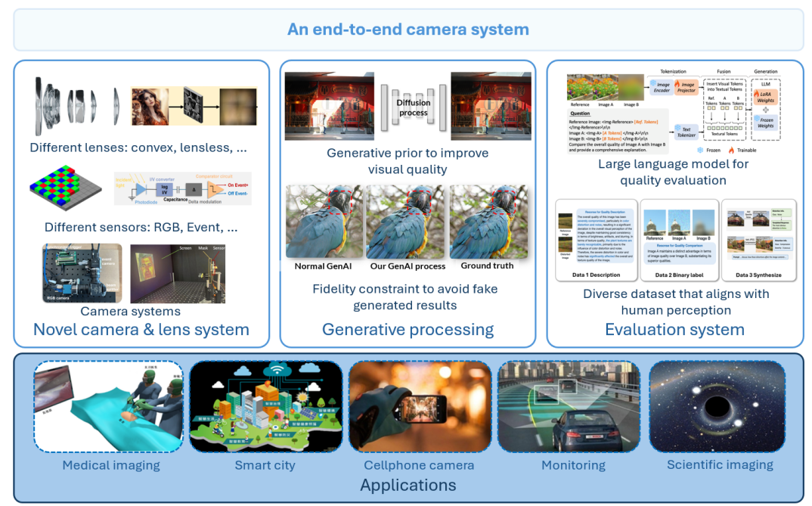
Task: Click the 'Diffusion process' network diagram
Action: (x=413, y=107)
